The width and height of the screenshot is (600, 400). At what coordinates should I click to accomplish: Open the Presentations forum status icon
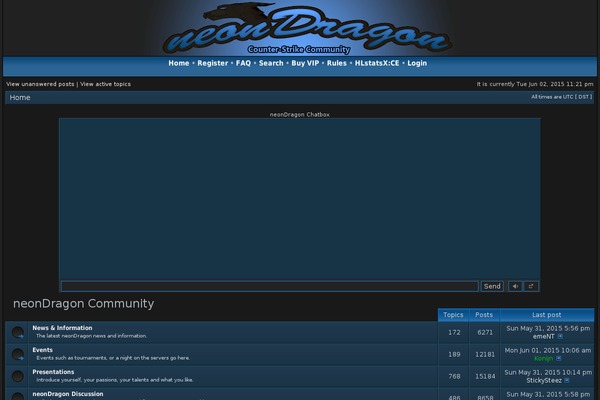[18, 376]
